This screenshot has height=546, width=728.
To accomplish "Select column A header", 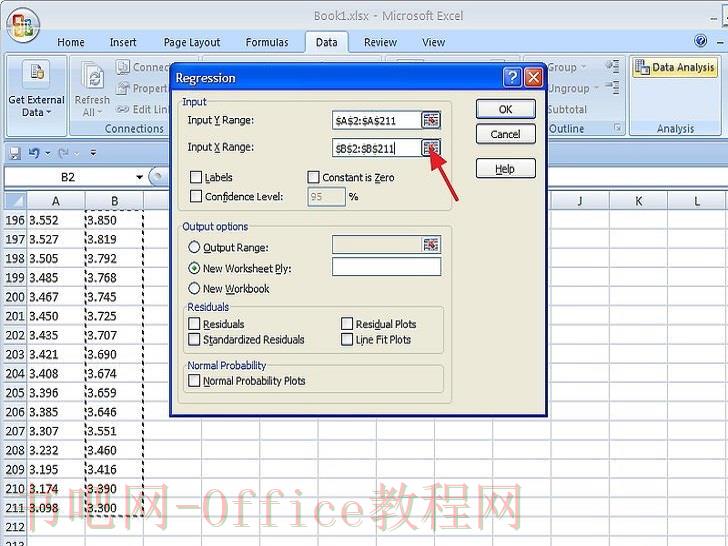I will 56,201.
